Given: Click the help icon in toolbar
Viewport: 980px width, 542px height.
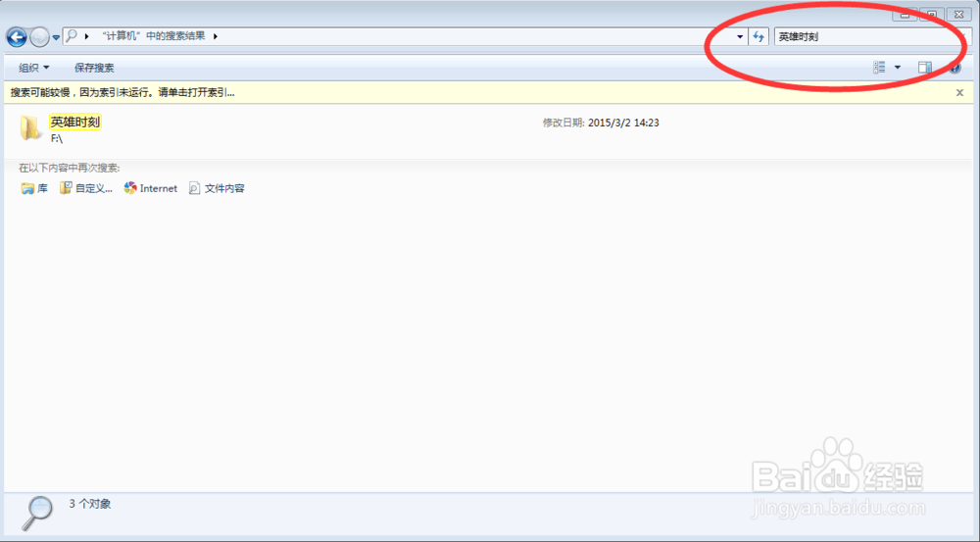Looking at the screenshot, I should pos(955,68).
